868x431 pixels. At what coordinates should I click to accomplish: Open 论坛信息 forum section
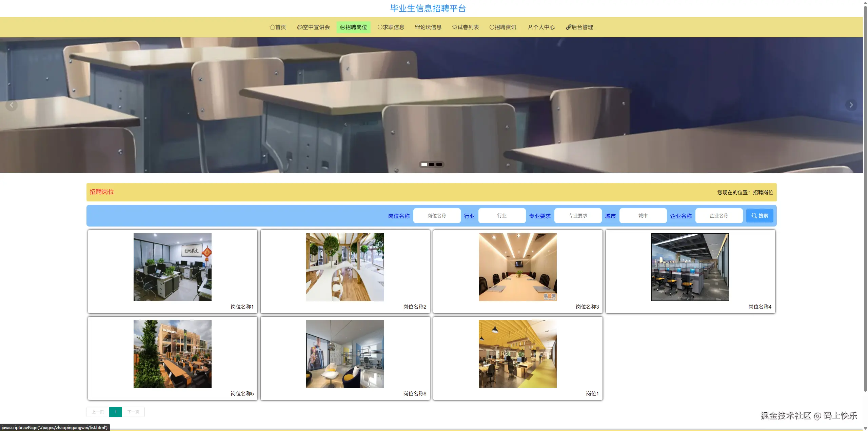428,27
